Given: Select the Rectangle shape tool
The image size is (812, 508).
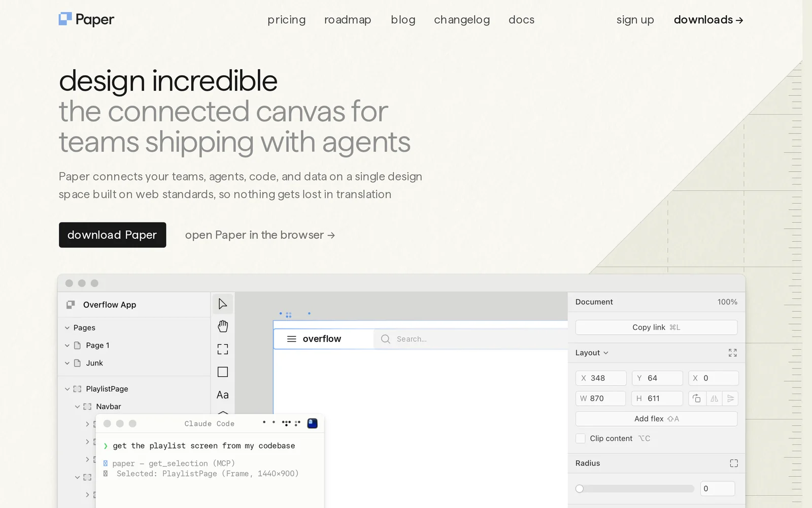Looking at the screenshot, I should click(x=222, y=372).
